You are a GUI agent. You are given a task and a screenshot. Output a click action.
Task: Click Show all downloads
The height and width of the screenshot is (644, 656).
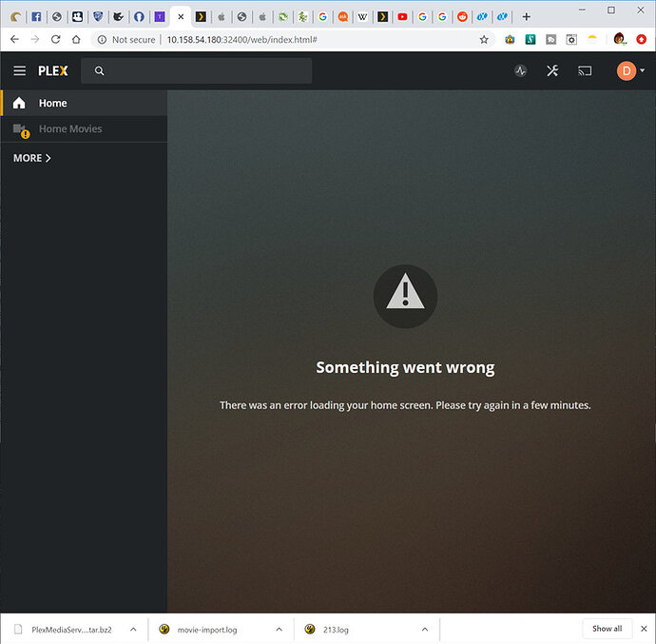tap(607, 629)
